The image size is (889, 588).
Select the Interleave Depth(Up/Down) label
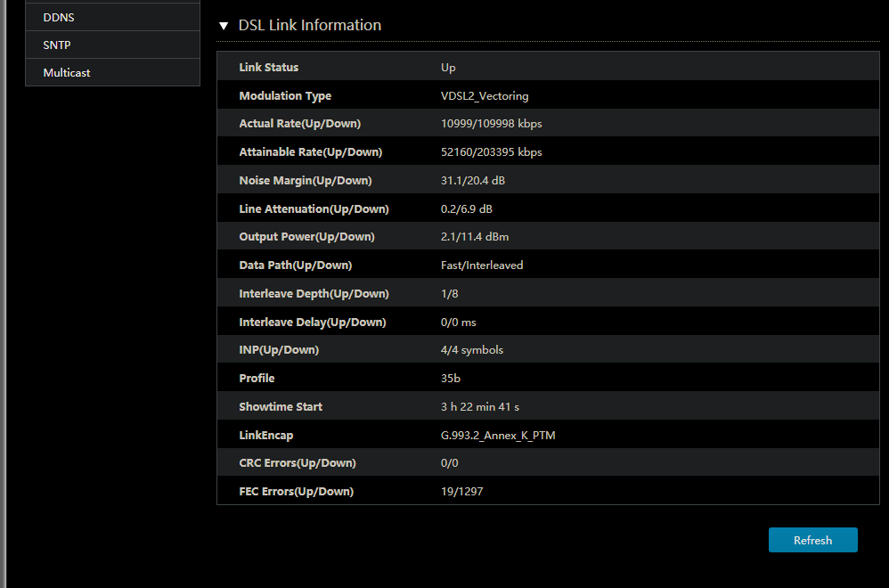[314, 293]
